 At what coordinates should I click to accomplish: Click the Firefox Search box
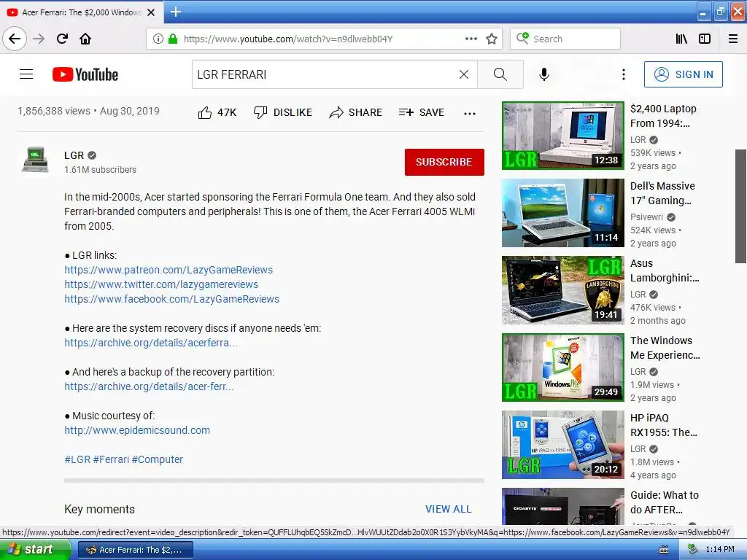565,39
